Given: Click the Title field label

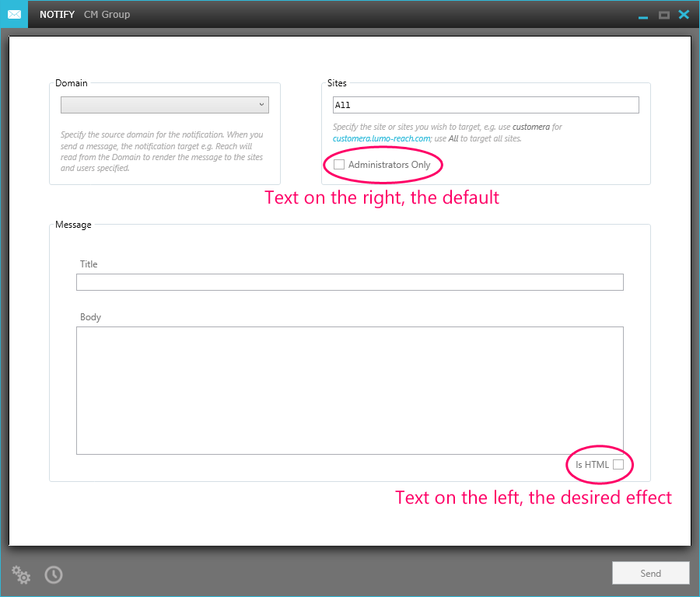Looking at the screenshot, I should point(89,264).
